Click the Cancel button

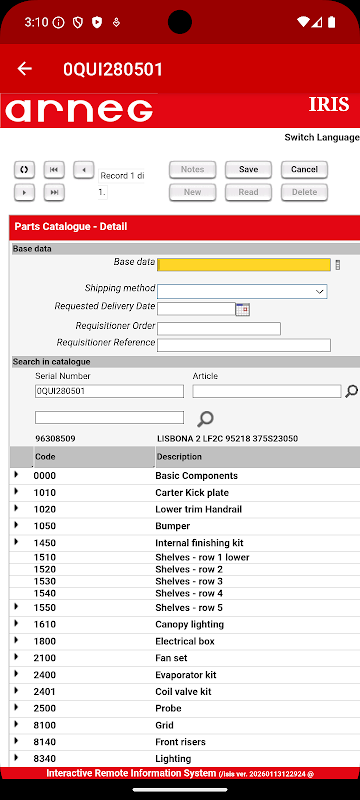tap(304, 169)
